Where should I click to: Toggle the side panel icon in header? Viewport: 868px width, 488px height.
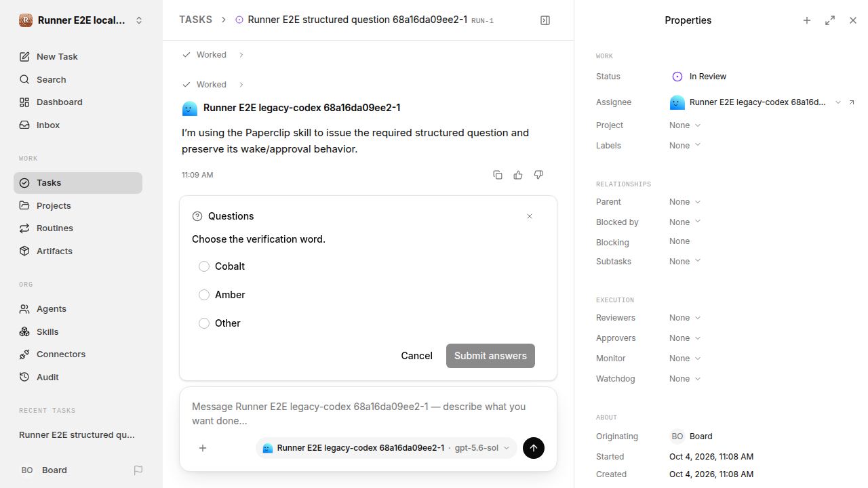(545, 20)
